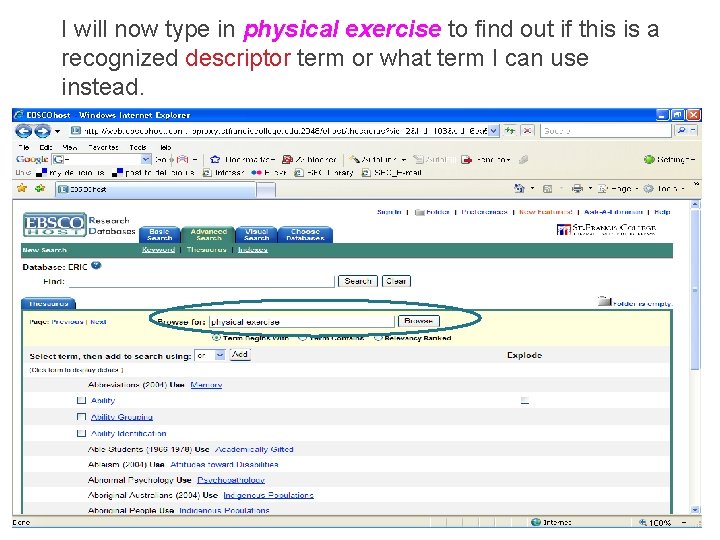
Task: Click the help icon next to Database: ERIC
Action: click(x=96, y=265)
